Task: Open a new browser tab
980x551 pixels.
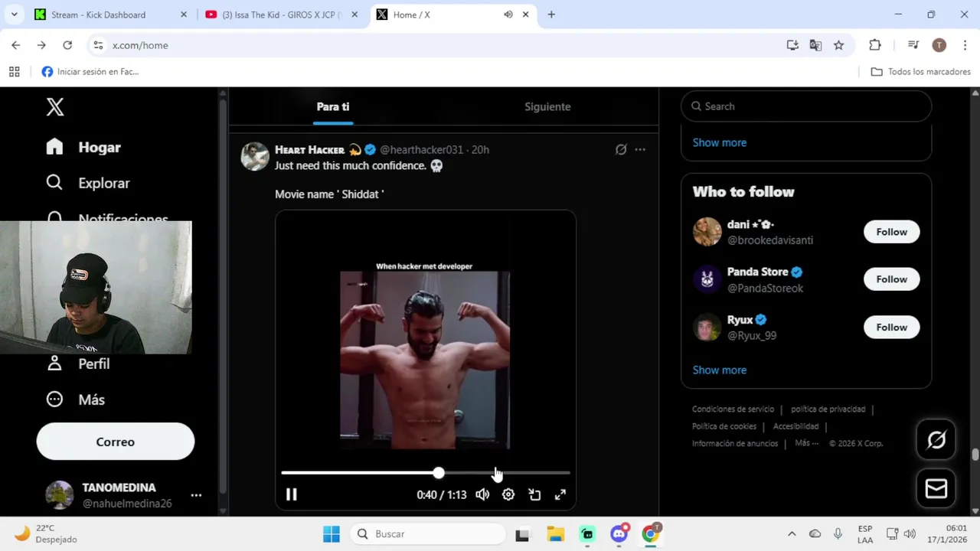Action: coord(551,15)
